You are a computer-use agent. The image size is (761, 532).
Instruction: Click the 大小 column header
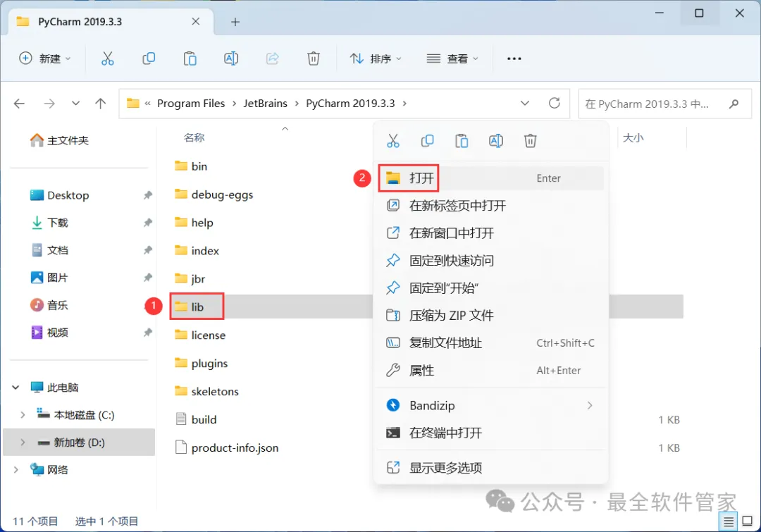pyautogui.click(x=633, y=138)
